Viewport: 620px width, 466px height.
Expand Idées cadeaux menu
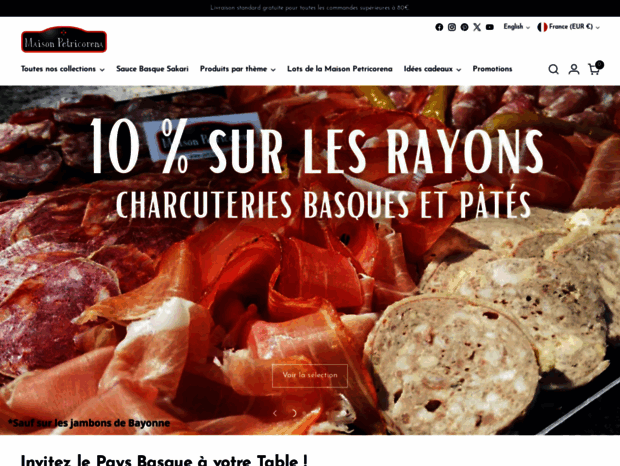(x=432, y=69)
